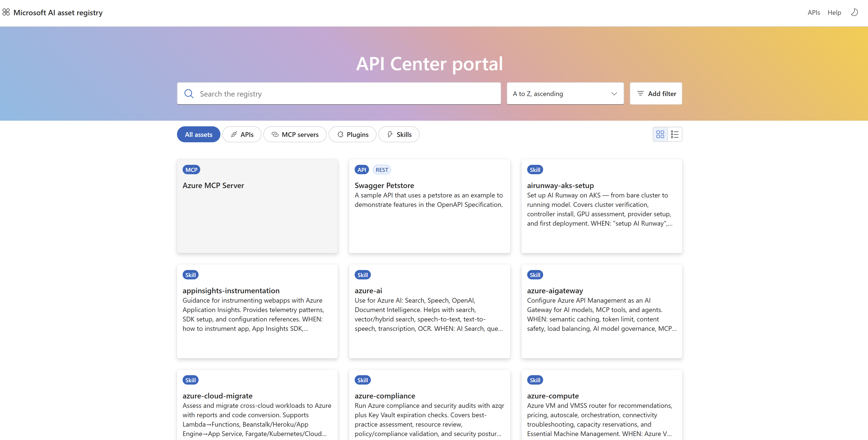Open the A to Z, ascending sort dropdown
This screenshot has width=868, height=440.
click(x=565, y=94)
